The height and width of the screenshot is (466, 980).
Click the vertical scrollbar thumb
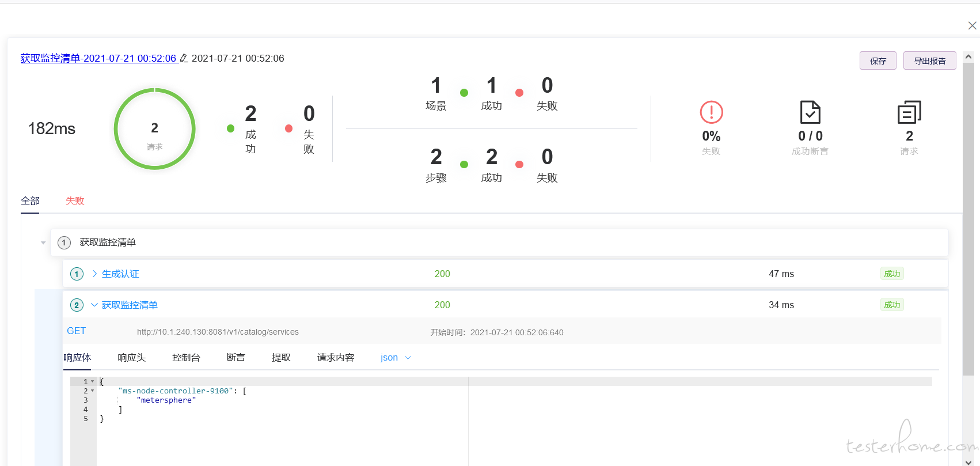point(968,219)
